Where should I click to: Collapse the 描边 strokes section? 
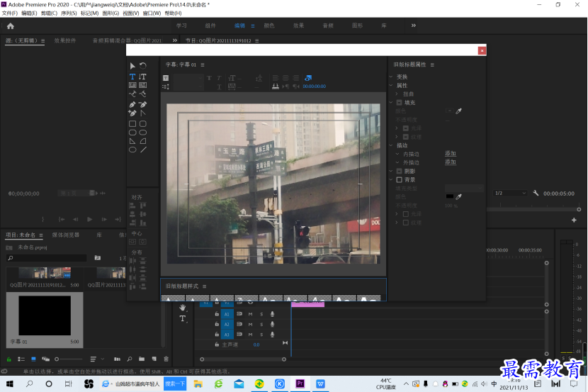tap(391, 145)
